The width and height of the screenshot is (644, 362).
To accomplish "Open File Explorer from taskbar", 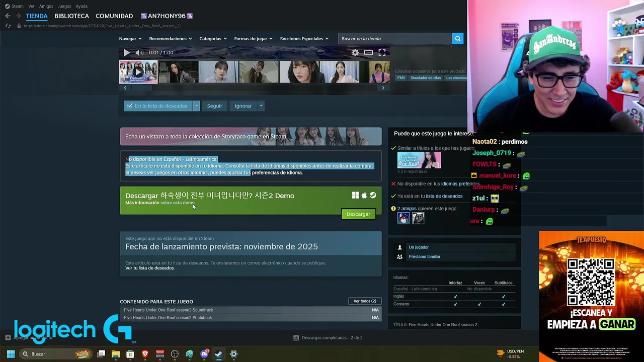I will (116, 354).
